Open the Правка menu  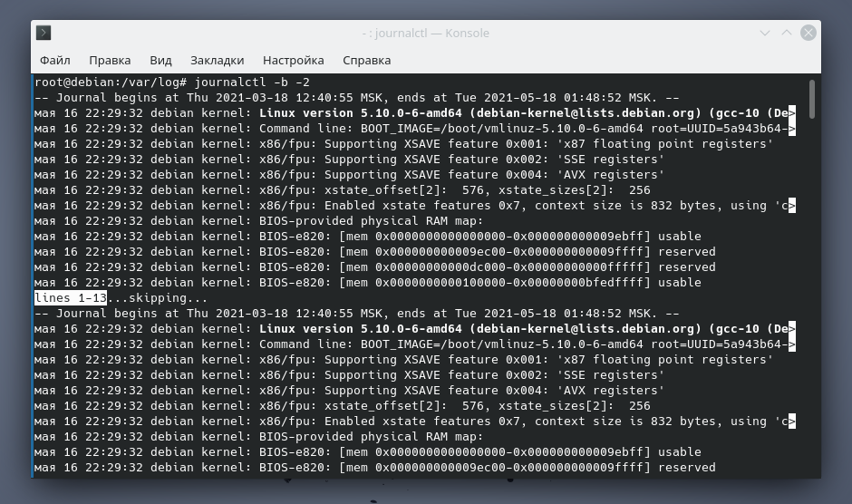click(110, 61)
